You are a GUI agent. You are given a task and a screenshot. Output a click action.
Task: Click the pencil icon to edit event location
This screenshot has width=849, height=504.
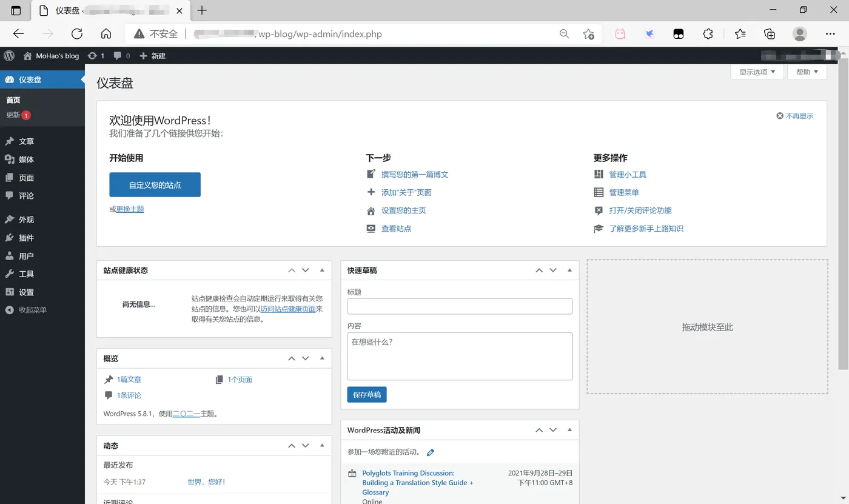coord(431,452)
